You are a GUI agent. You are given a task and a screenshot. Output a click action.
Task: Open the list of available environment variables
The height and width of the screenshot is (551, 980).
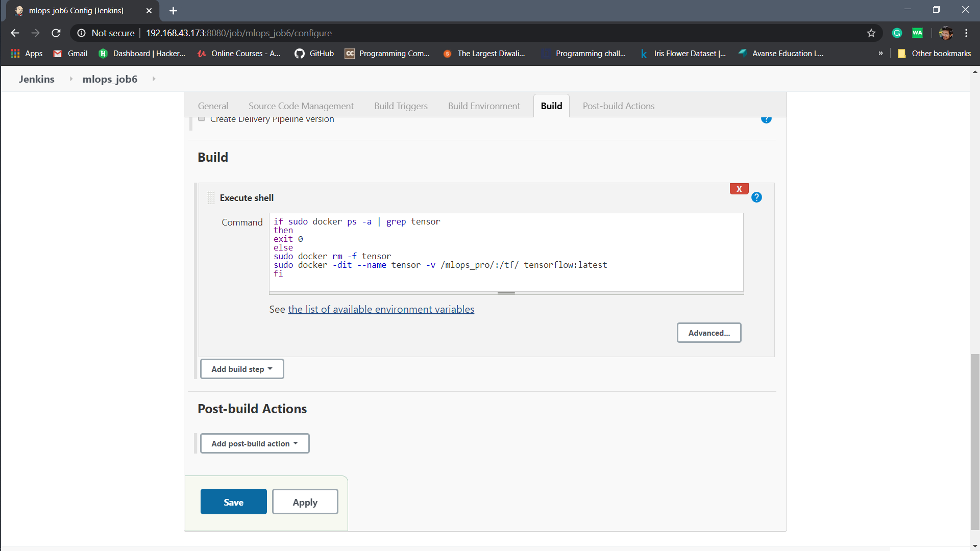tap(381, 309)
